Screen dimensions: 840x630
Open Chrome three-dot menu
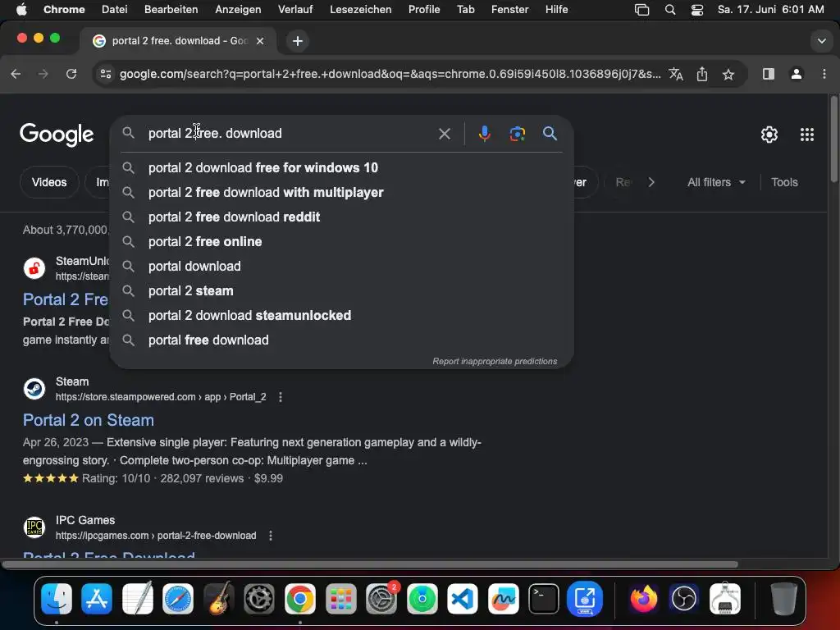(824, 74)
